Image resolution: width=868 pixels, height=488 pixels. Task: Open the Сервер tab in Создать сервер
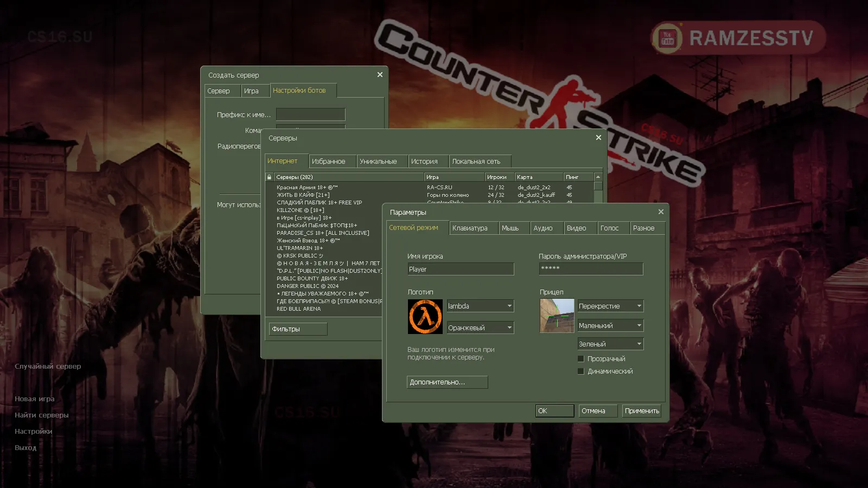pyautogui.click(x=222, y=91)
